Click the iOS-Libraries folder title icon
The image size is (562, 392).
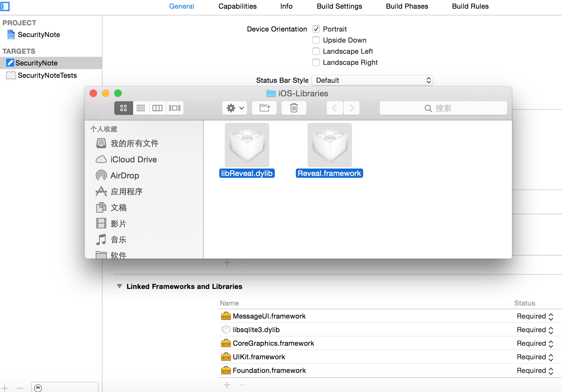coord(271,93)
